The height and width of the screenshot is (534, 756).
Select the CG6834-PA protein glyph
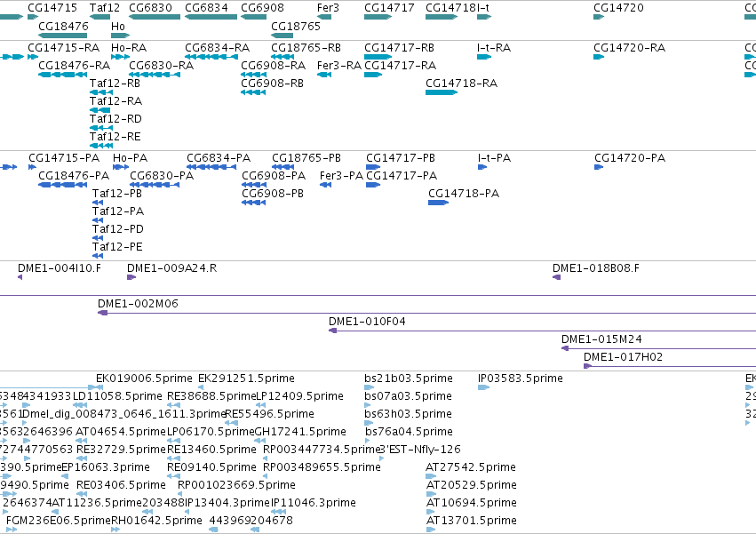click(211, 167)
